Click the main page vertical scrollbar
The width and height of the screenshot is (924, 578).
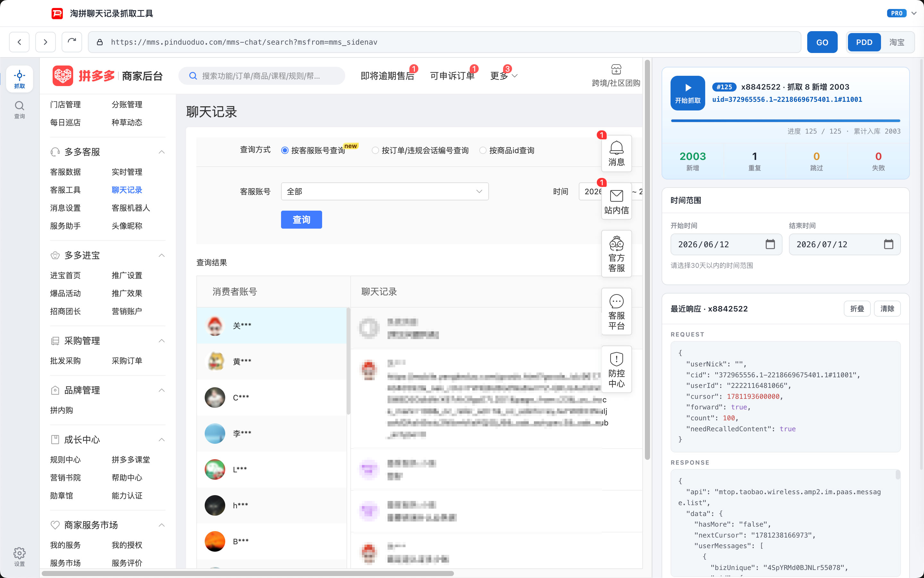click(647, 260)
